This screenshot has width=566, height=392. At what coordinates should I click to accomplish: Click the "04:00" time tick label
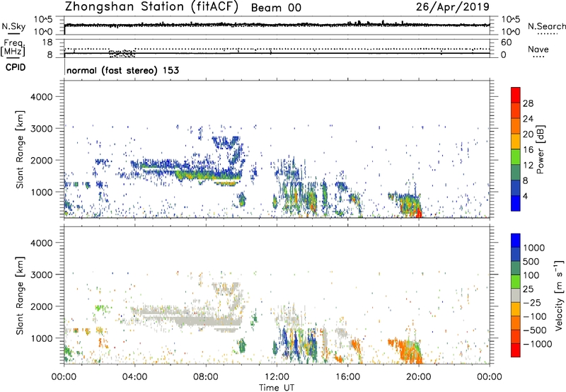pos(134,377)
